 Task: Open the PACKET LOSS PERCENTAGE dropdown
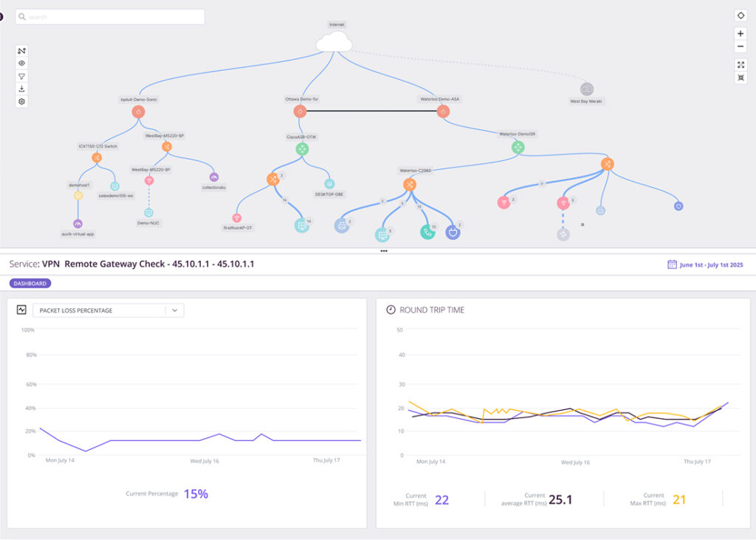coord(108,310)
